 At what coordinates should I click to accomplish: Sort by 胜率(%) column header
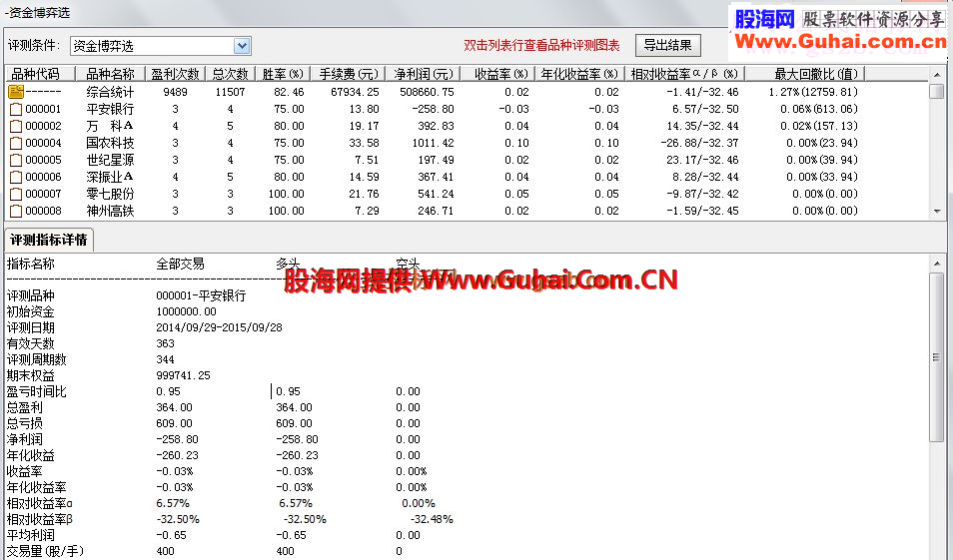coord(283,74)
